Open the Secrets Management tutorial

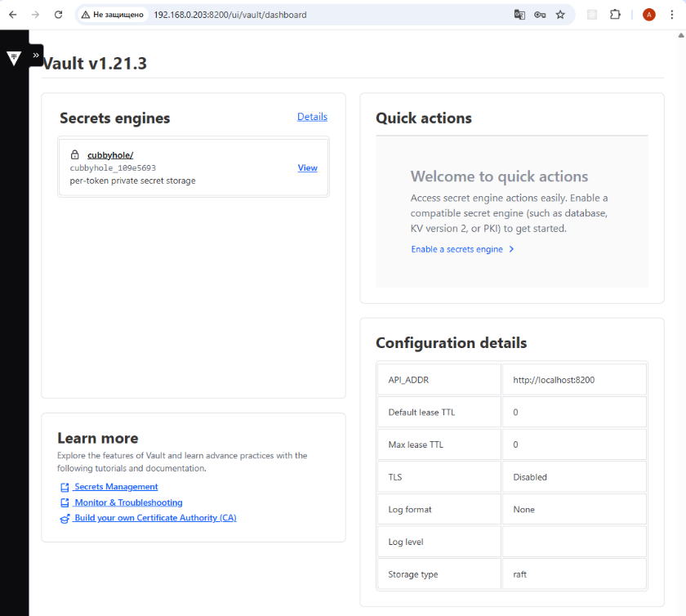point(116,487)
